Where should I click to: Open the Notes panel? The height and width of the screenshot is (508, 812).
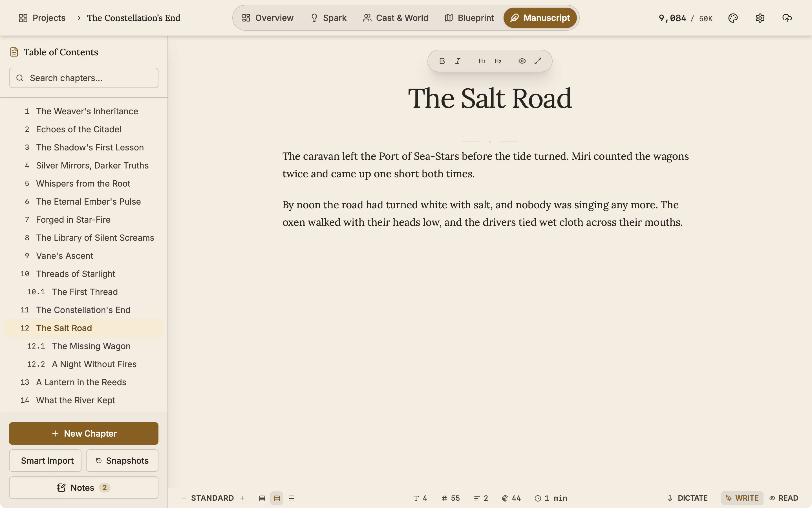click(x=83, y=487)
